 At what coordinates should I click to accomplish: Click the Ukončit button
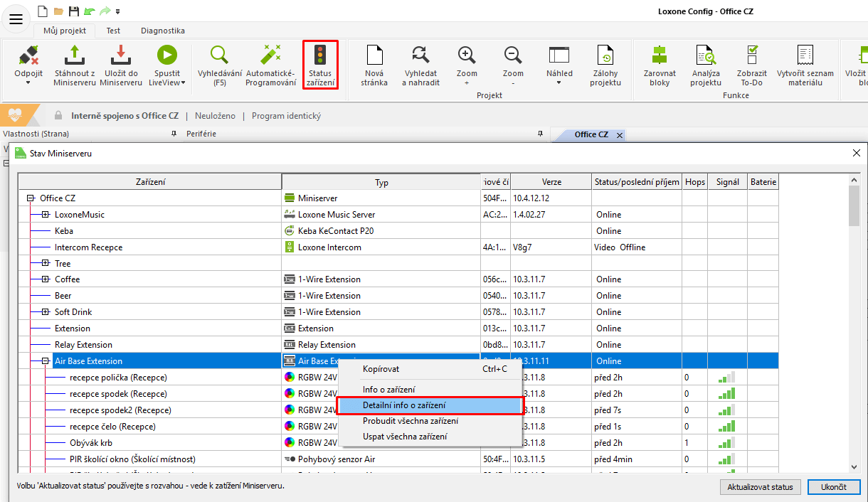(x=833, y=487)
